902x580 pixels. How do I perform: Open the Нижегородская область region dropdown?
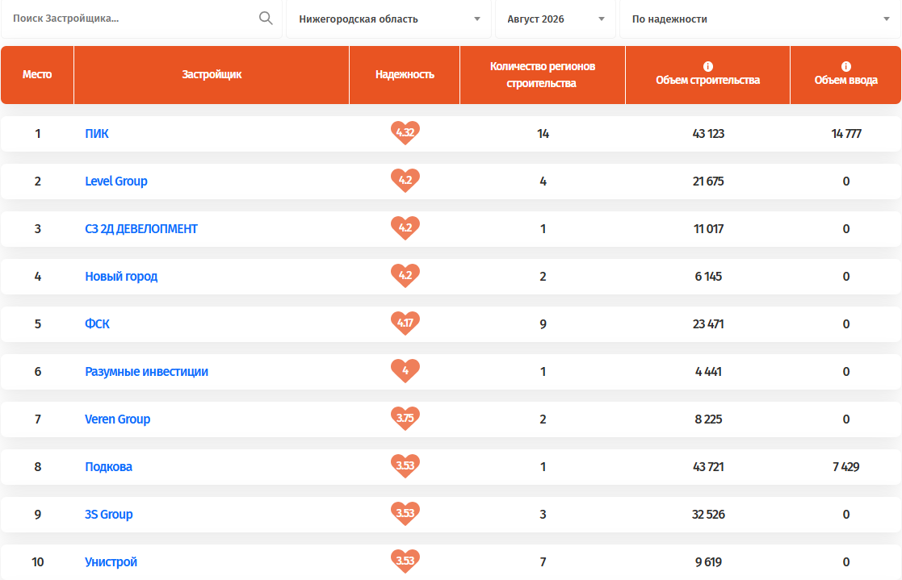389,19
